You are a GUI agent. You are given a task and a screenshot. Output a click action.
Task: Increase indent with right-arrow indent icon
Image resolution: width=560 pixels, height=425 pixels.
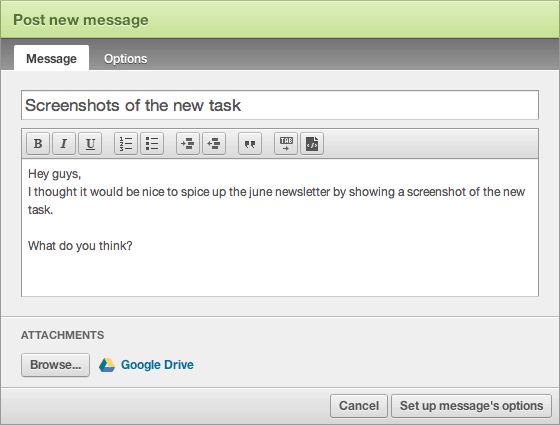coord(188,144)
